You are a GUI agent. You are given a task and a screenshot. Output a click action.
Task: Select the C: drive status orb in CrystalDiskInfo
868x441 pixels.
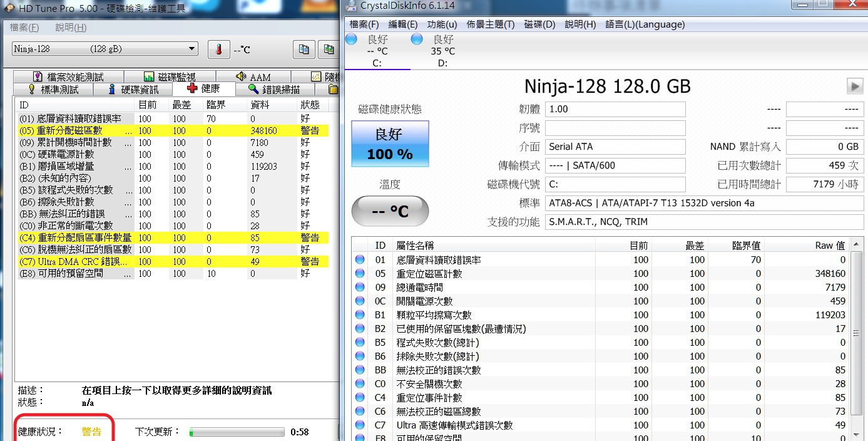click(352, 39)
